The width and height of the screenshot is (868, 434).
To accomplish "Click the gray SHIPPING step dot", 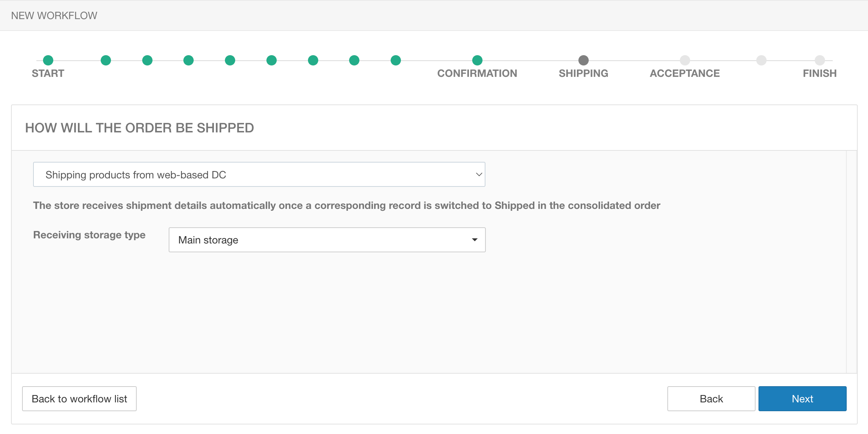I will click(583, 60).
